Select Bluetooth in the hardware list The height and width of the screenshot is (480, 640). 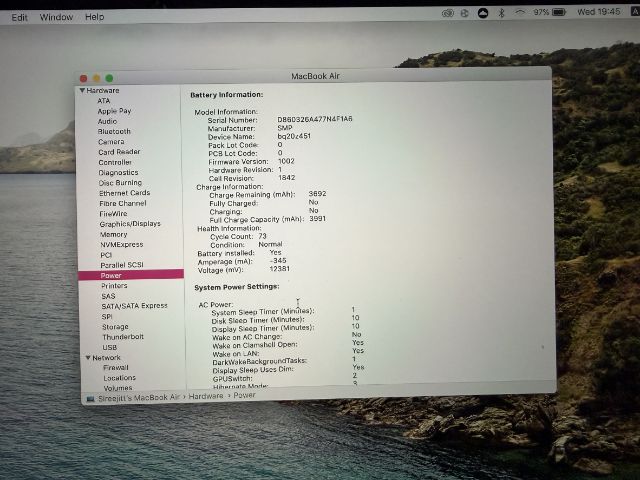click(x=114, y=131)
